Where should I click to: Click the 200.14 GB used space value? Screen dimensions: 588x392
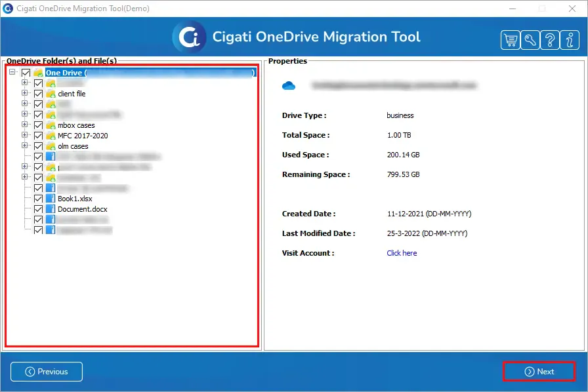(x=403, y=155)
